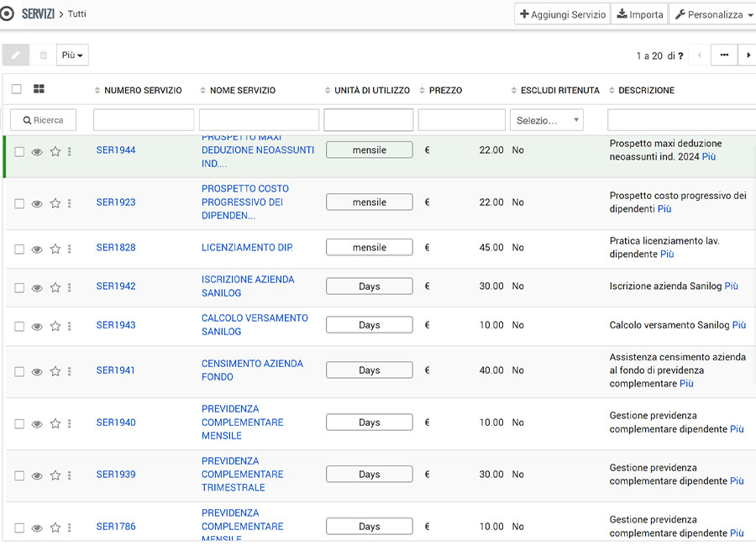Sort by the Prezzo column header
The image size is (756, 546).
pos(445,91)
